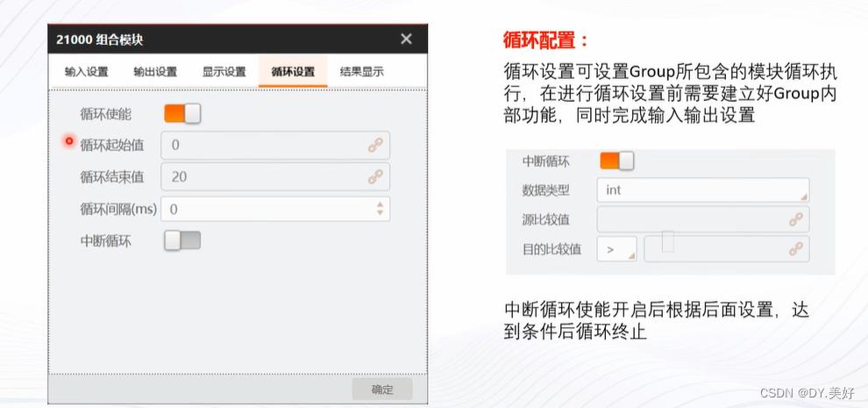Open the comparison operator > dropdown
Screen dimensions: 868x408
pyautogui.click(x=616, y=249)
